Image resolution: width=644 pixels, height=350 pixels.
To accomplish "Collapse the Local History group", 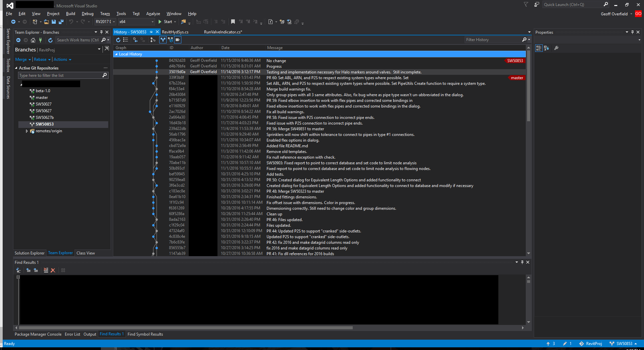I will pyautogui.click(x=116, y=54).
